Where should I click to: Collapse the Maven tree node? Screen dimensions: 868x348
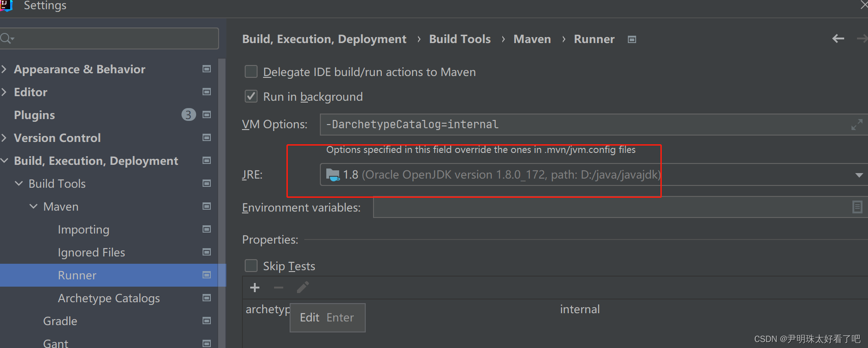click(33, 206)
